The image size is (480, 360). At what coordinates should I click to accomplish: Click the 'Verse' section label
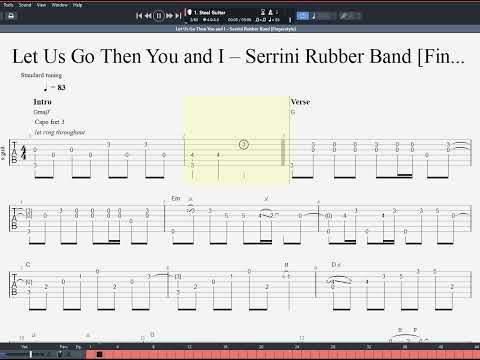(x=300, y=102)
